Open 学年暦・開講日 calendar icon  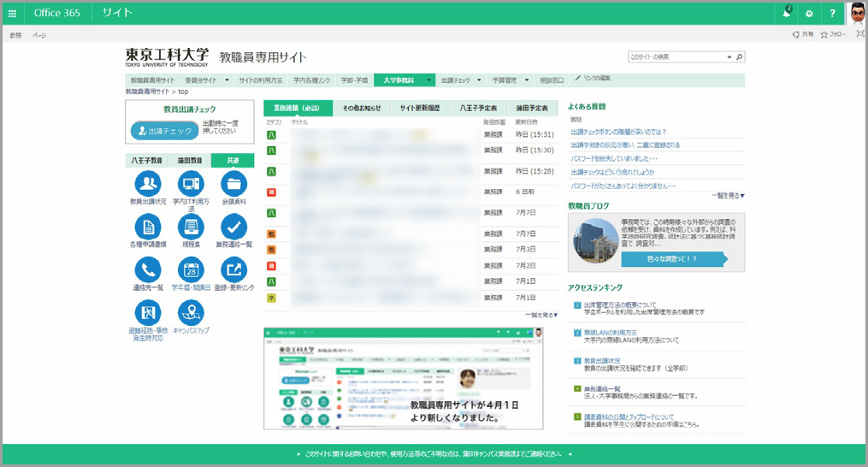tap(191, 269)
